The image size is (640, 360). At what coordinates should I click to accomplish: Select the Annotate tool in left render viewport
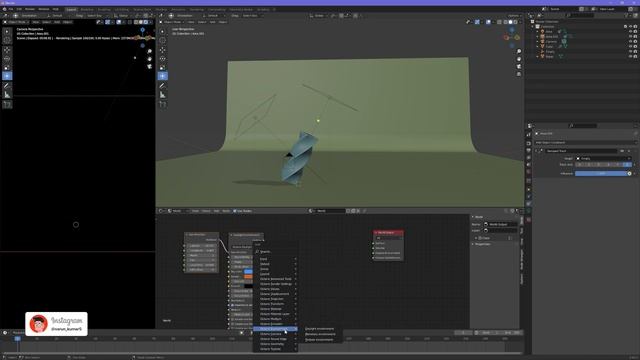click(x=7, y=86)
